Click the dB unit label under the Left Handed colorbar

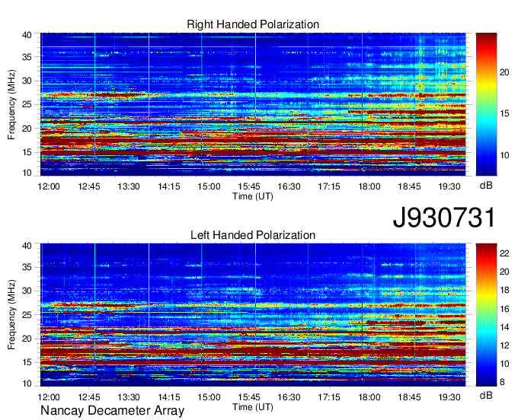(x=486, y=396)
